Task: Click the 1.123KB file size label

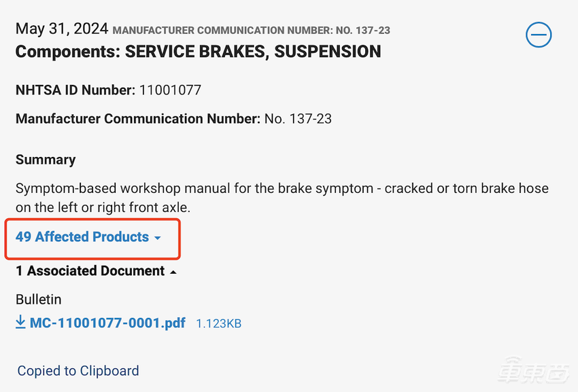Action: coord(218,323)
